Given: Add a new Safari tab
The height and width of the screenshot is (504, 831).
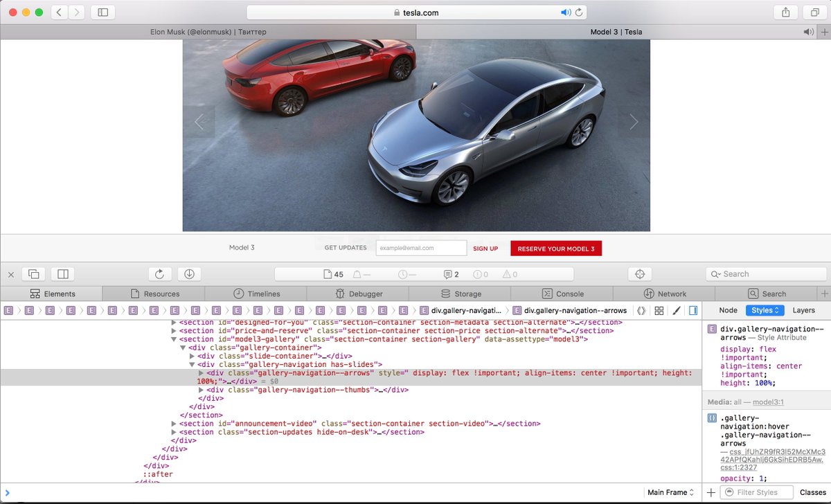Looking at the screenshot, I should click(823, 32).
